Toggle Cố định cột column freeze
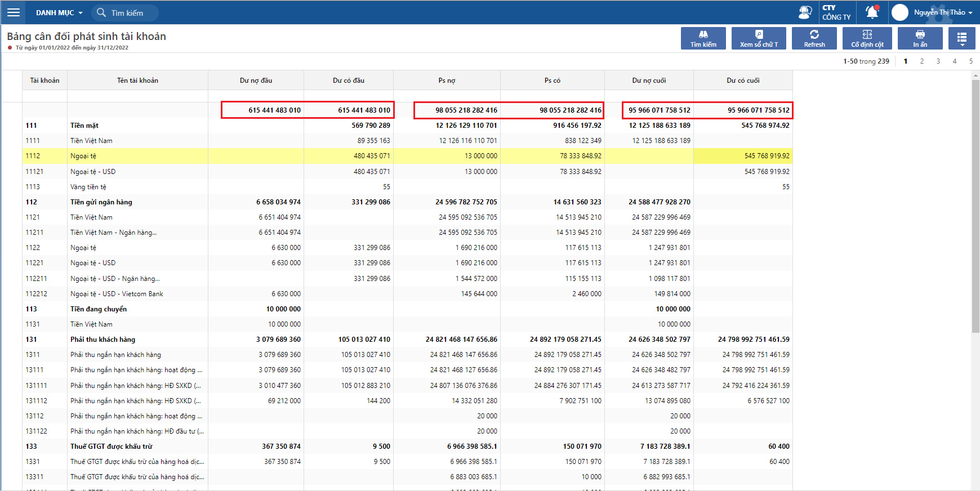The image size is (980, 491). (x=867, y=38)
